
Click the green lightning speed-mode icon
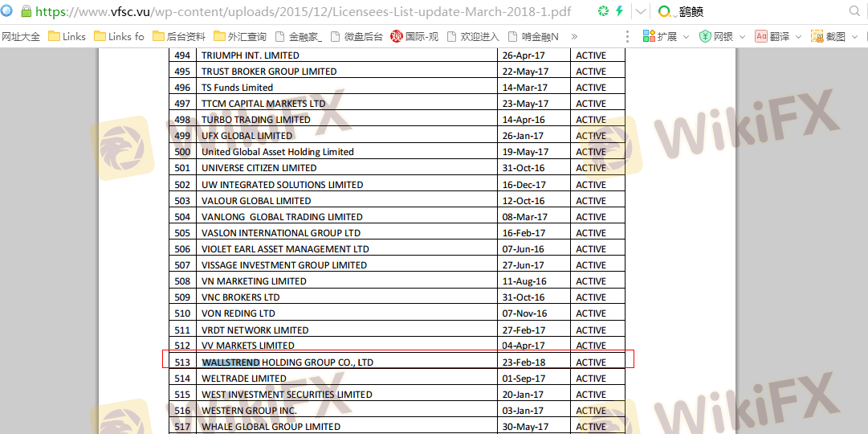pos(620,11)
